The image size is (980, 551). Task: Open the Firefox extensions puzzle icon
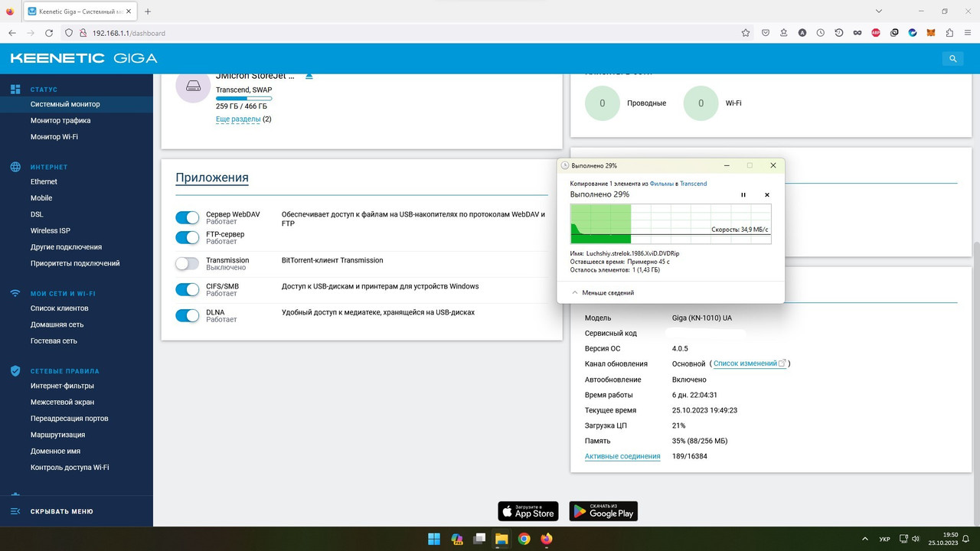coord(949,33)
